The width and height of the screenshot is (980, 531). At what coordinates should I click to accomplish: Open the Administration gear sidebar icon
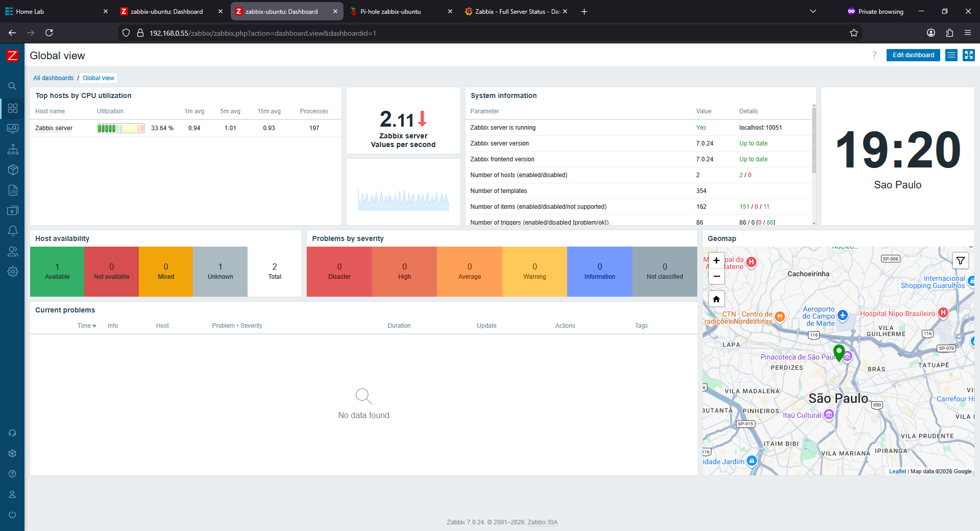coord(13,272)
